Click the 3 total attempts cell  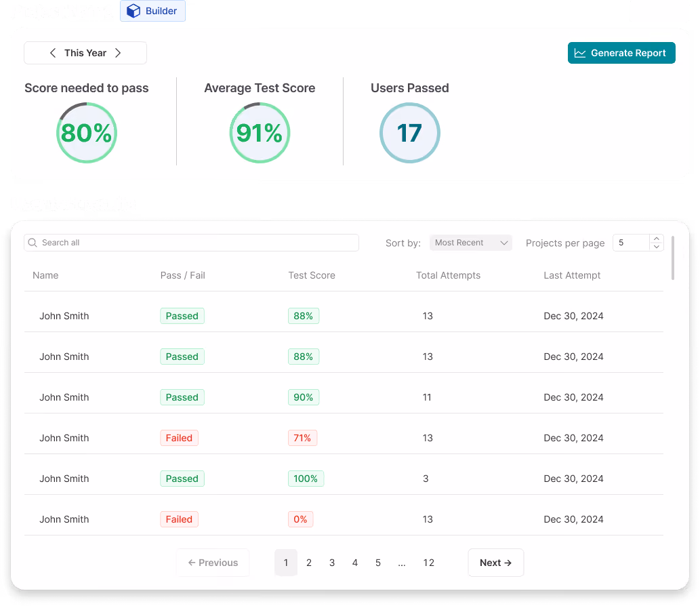(x=426, y=479)
